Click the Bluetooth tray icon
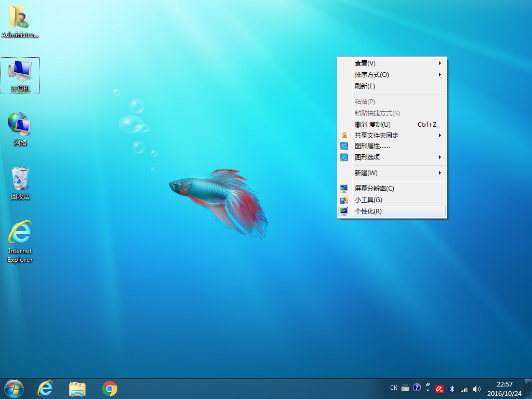Viewport: 532px width, 399px height. [452, 388]
